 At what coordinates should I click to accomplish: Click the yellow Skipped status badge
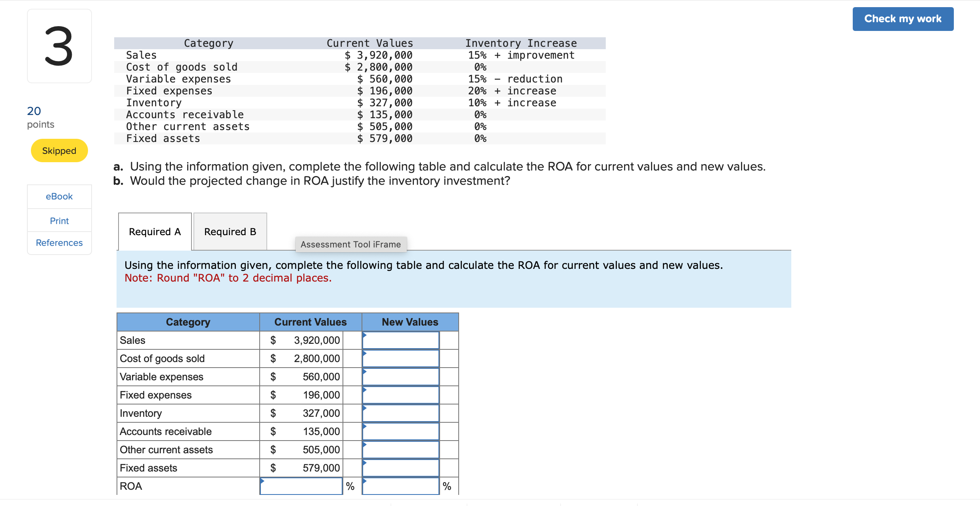coord(59,151)
